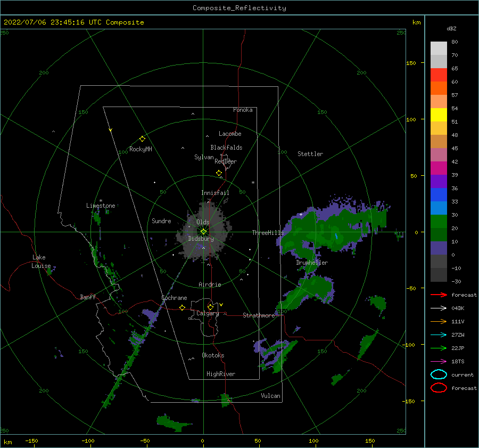Click yellow diamond marker under Cochrane label
This screenshot has height=448, width=479.
[183, 307]
